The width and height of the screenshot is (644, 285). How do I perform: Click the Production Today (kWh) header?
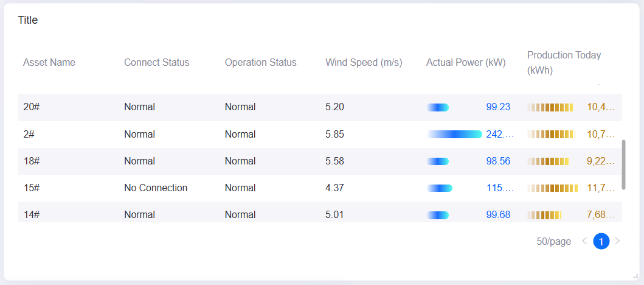[564, 63]
